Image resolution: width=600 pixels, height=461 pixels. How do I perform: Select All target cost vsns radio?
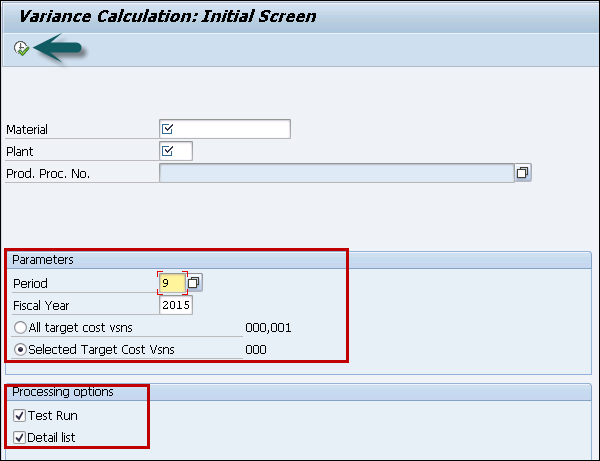click(x=19, y=327)
